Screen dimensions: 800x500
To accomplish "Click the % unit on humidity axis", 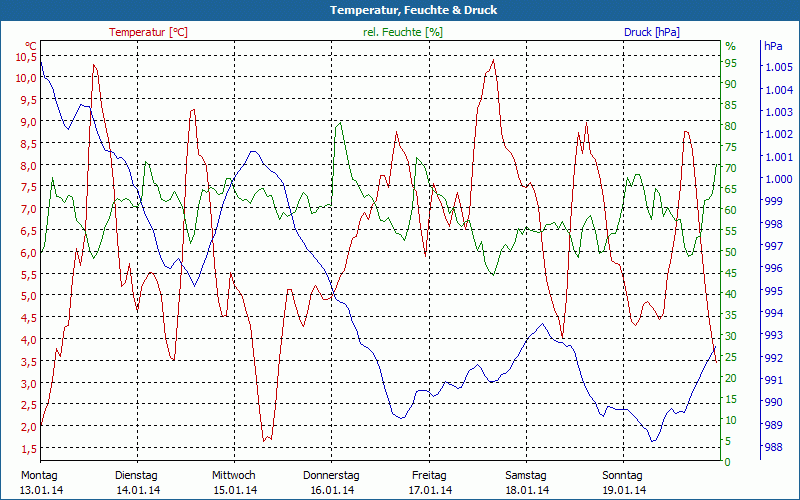I will coord(730,46).
